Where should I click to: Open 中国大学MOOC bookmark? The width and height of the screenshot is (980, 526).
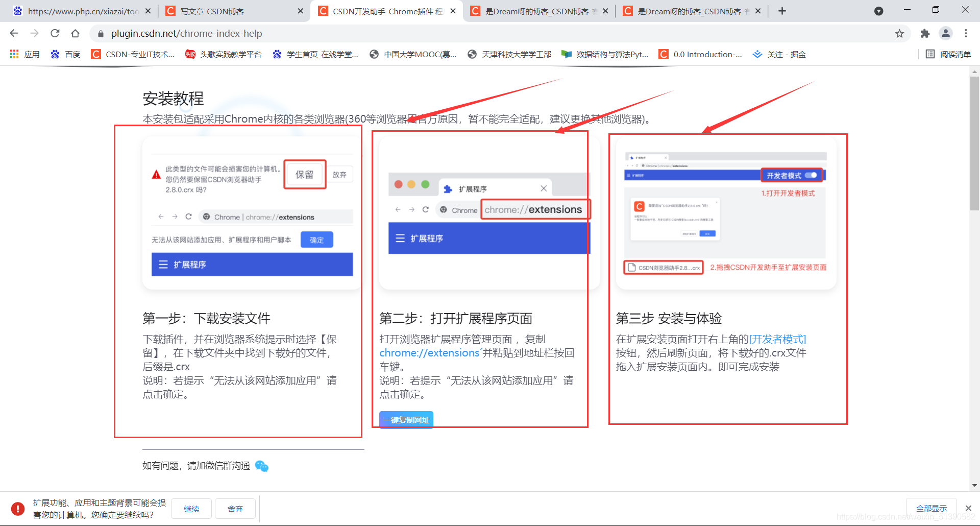click(x=413, y=54)
